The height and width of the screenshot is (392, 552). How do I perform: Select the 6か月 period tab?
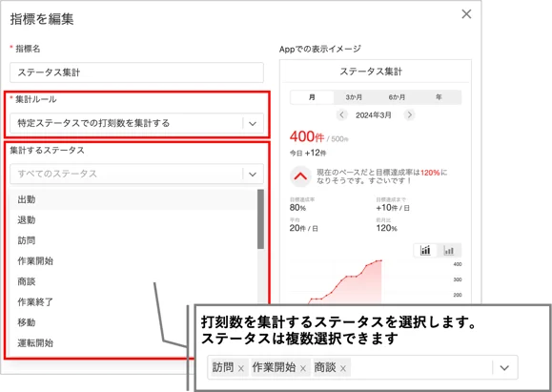[397, 97]
